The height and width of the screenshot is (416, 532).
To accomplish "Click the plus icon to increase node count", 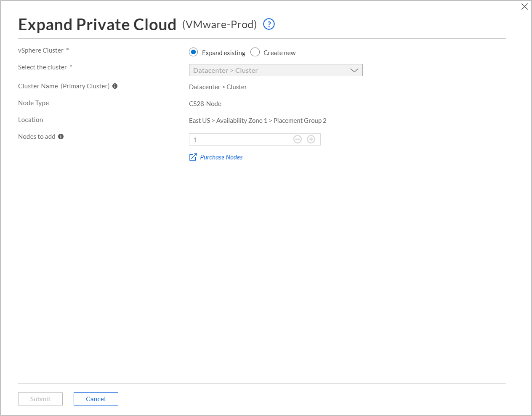I will point(311,139).
